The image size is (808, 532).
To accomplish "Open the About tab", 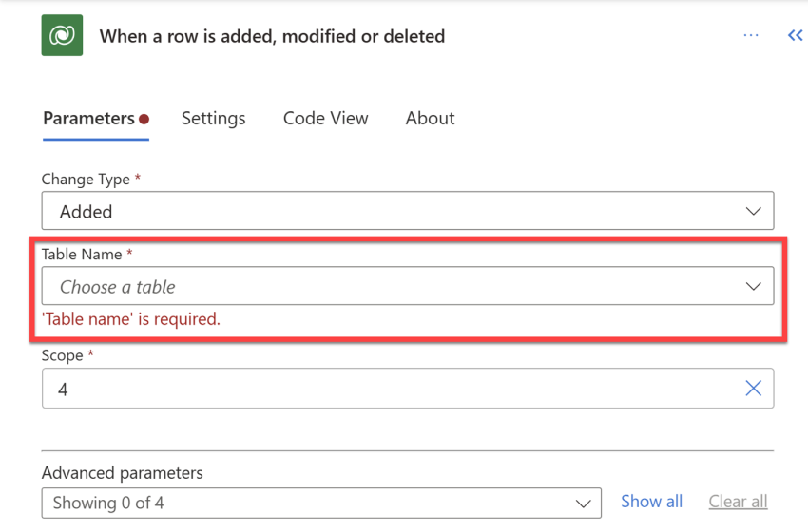I will (x=430, y=119).
